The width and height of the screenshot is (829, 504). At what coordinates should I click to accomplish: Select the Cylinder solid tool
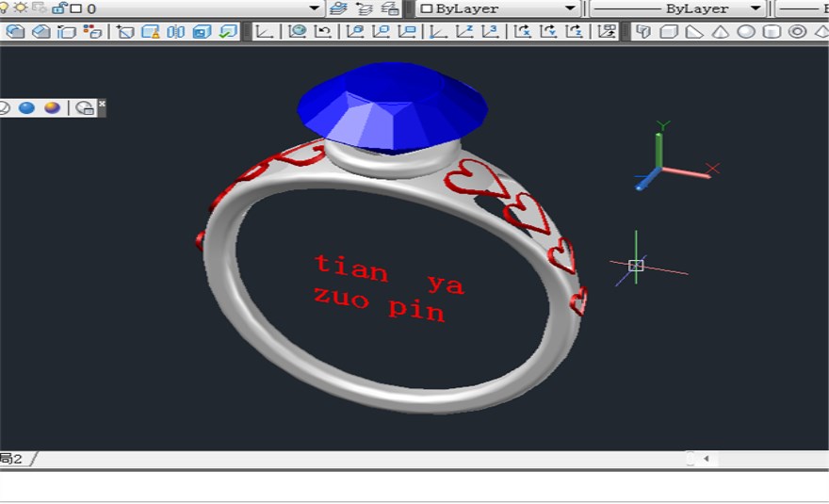[771, 31]
